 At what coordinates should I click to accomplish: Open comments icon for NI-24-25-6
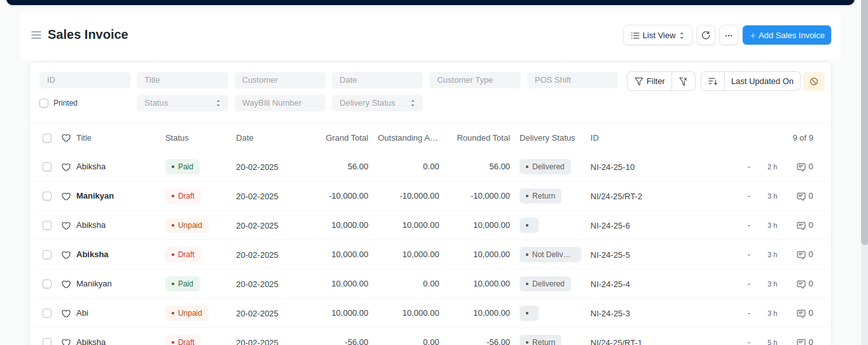[801, 225]
